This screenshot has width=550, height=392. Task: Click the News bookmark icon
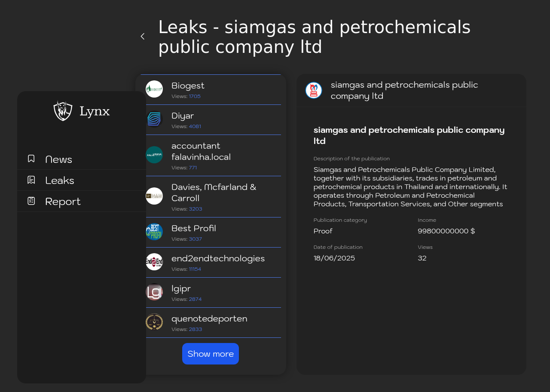[x=31, y=159]
